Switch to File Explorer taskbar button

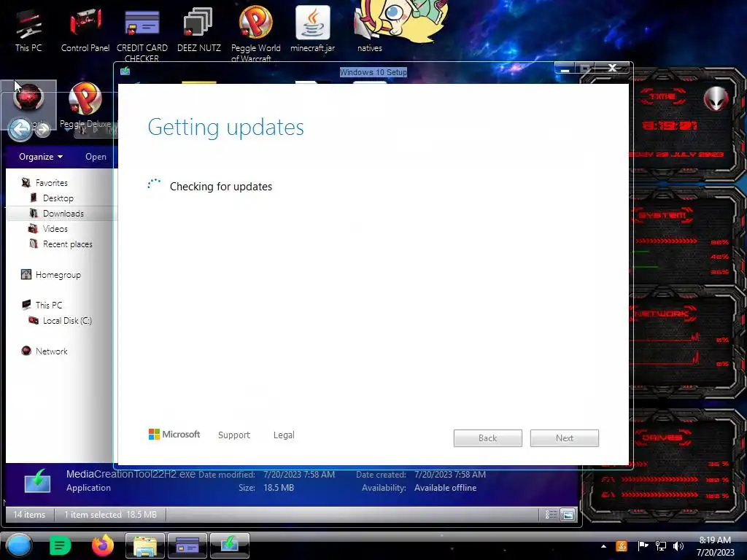coord(145,545)
